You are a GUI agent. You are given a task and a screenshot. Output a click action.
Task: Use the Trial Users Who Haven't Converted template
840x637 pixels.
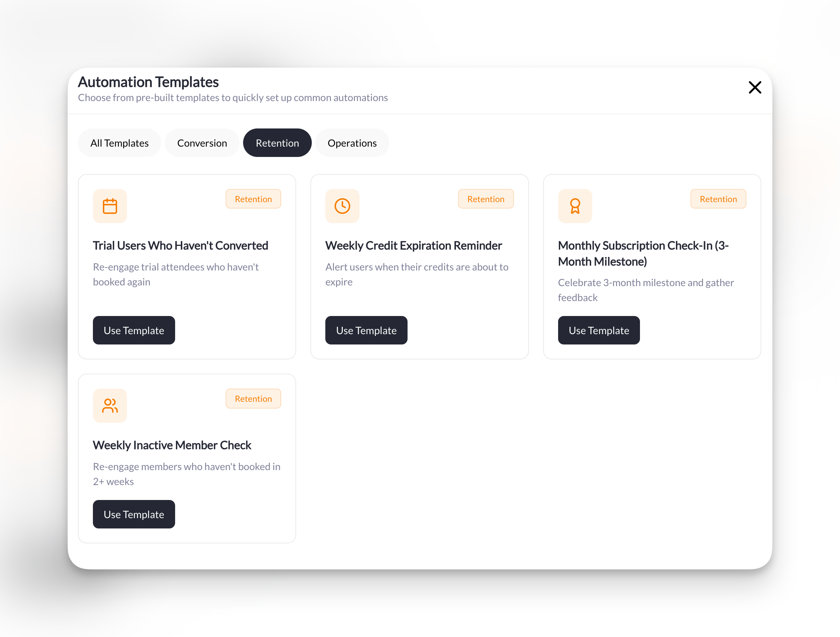coord(134,330)
